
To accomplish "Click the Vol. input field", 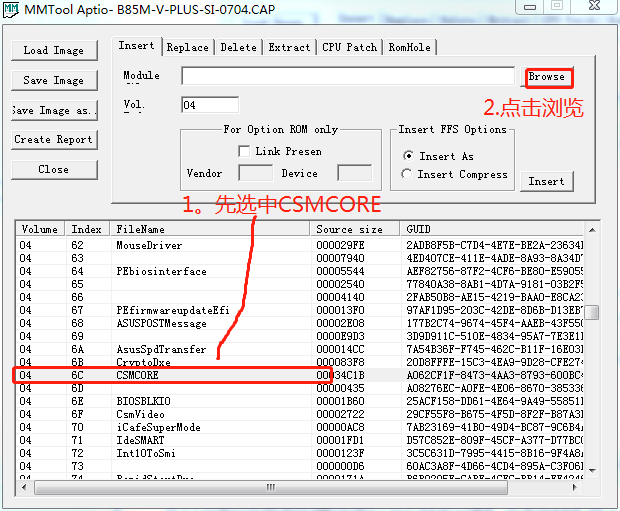I will [x=210, y=105].
